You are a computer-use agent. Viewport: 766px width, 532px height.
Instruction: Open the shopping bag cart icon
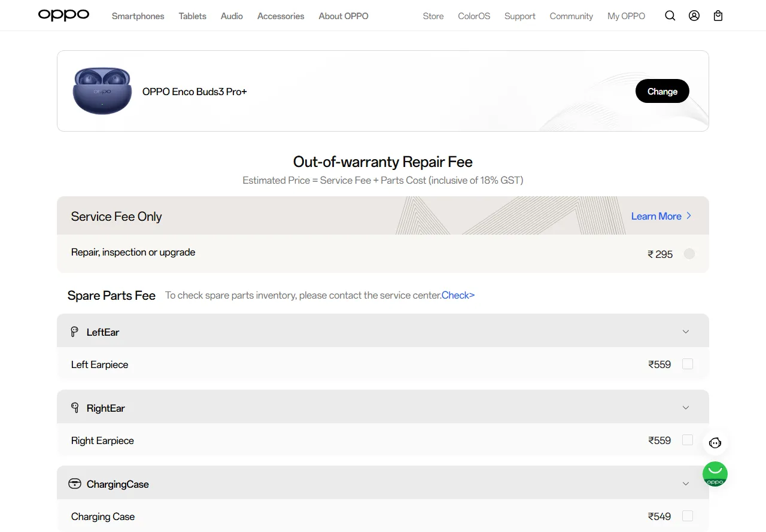(x=718, y=16)
